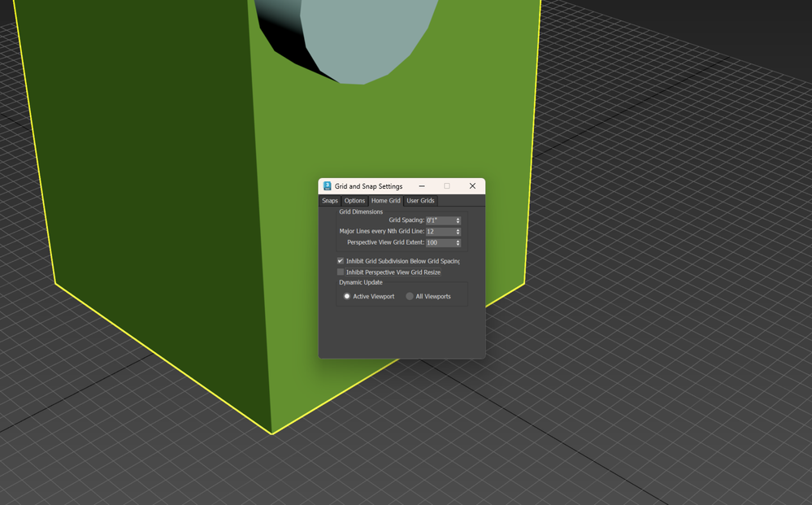
Task: Click the Grid Spacing spinner arrows
Action: coord(458,220)
